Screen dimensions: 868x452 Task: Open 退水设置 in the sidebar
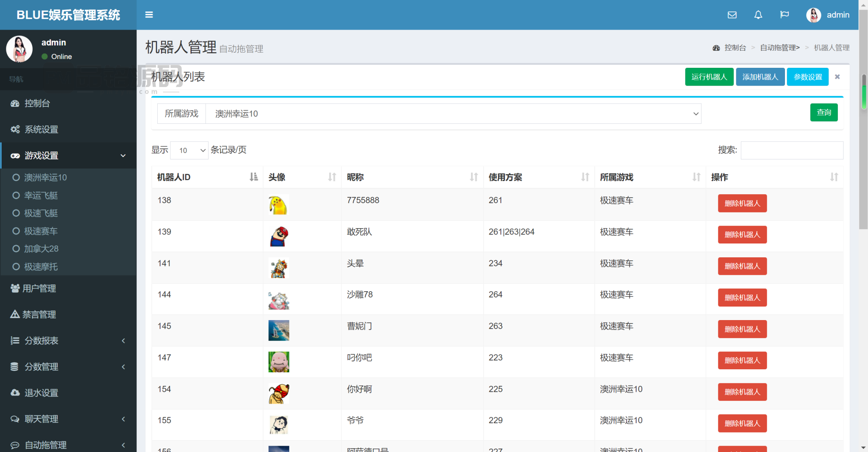click(68, 393)
